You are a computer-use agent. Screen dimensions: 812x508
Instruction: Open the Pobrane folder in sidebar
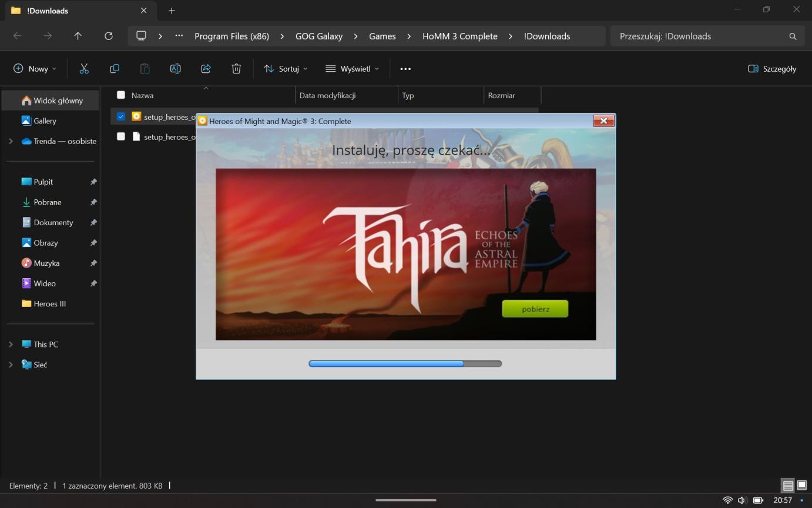pyautogui.click(x=47, y=202)
